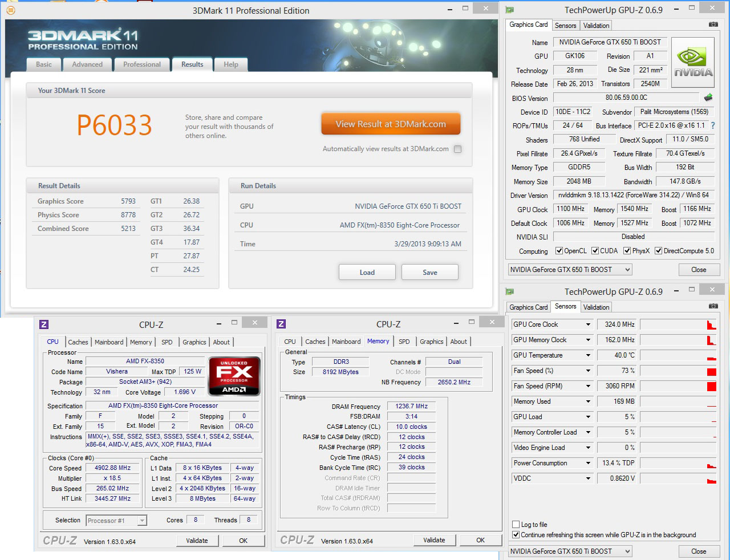730x560 pixels.
Task: Click Validate in the right CPU-Z Memory window
Action: [435, 540]
